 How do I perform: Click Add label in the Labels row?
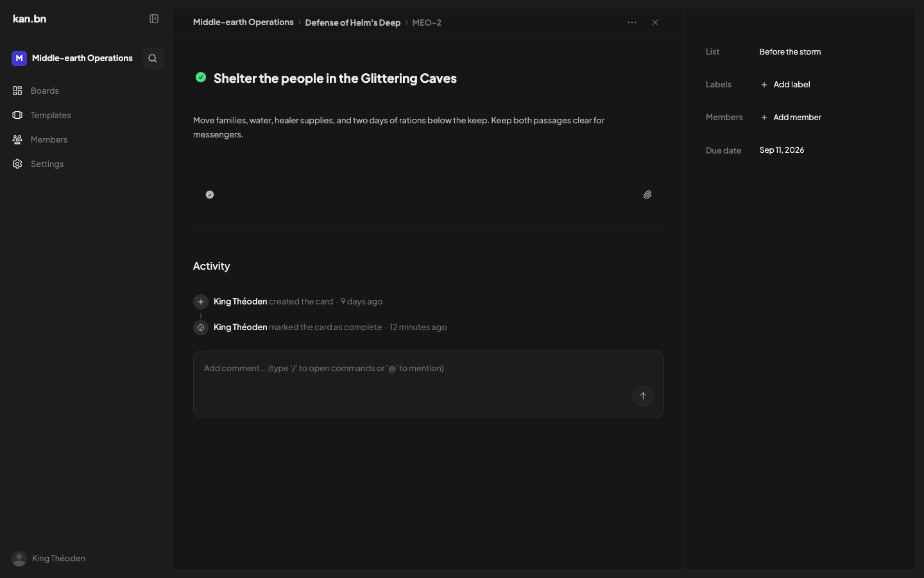point(785,85)
